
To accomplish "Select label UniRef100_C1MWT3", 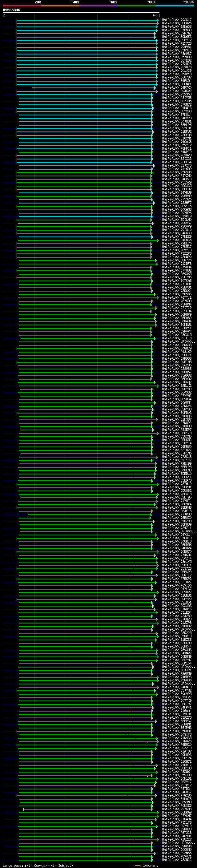I will tap(177, 108).
